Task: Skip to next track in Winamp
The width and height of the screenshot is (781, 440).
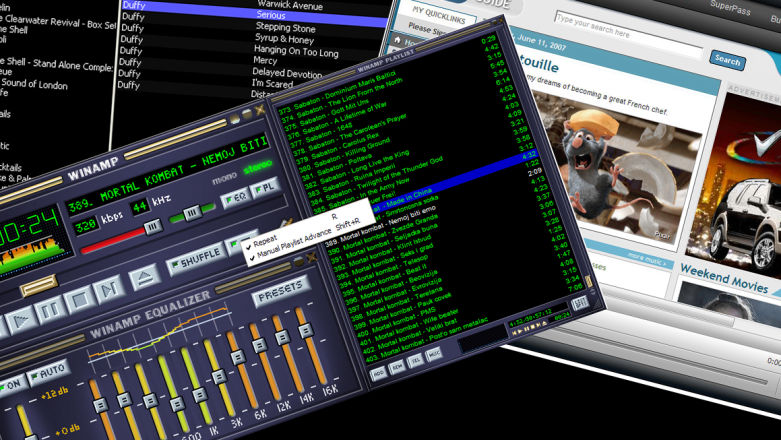Action: (109, 289)
